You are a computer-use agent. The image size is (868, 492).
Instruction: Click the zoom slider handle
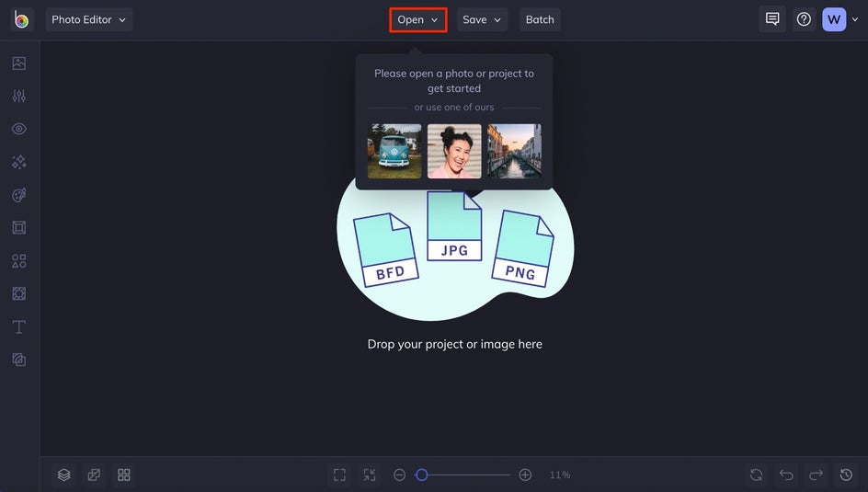pos(422,475)
